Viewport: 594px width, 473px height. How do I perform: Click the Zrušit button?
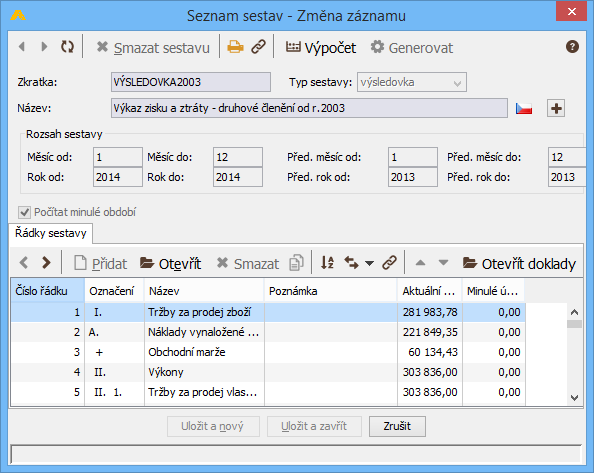pyautogui.click(x=397, y=426)
